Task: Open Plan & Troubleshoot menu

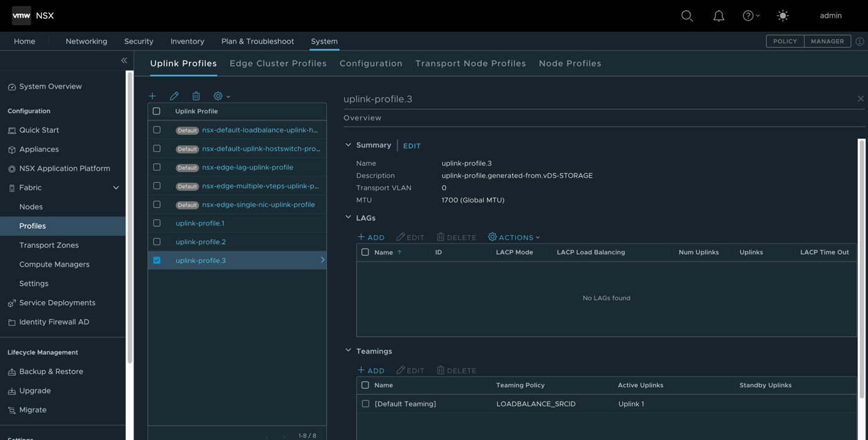Action: [258, 42]
